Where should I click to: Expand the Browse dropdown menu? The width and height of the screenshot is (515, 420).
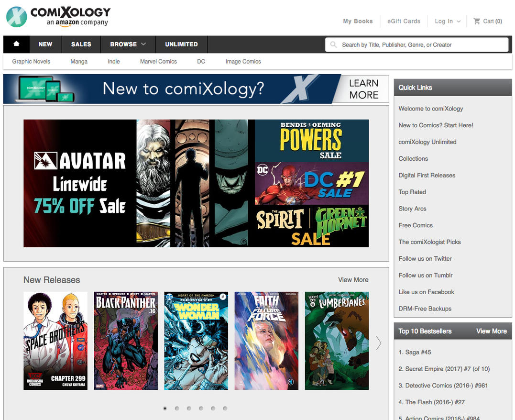pyautogui.click(x=128, y=44)
